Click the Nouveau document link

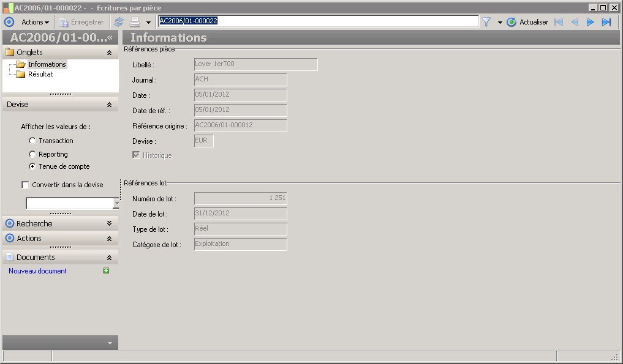point(37,271)
